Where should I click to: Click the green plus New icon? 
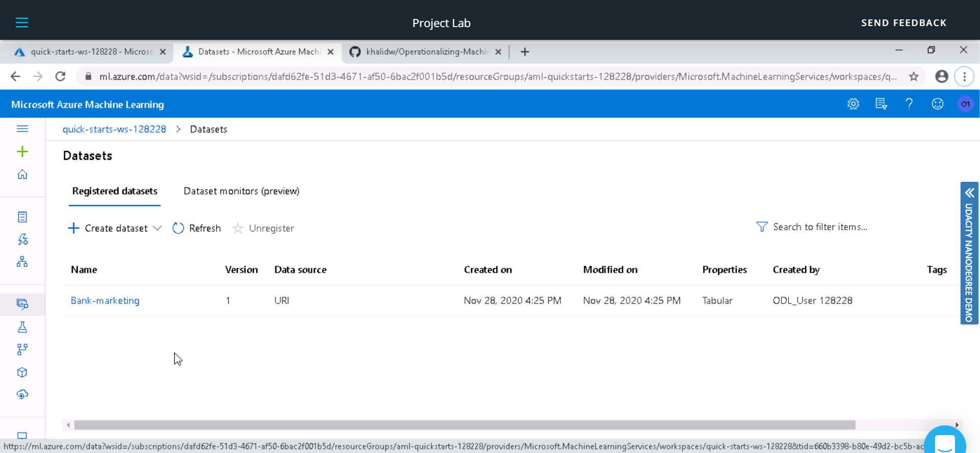(x=22, y=152)
